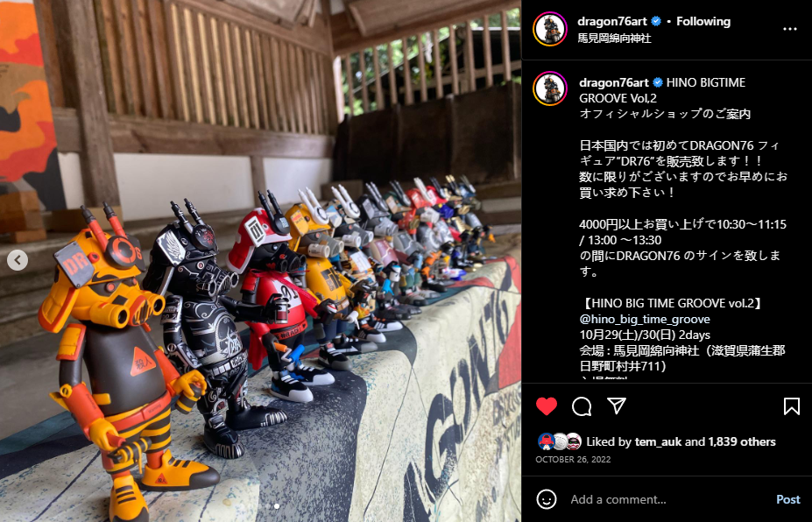Visit the @hino_big_time_groove mention
812x522 pixels.
[x=644, y=319]
